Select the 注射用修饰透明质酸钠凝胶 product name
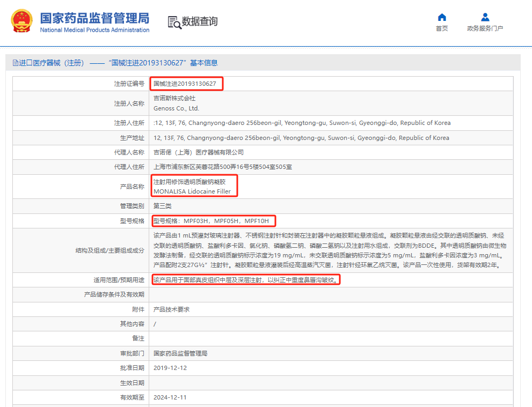 [190, 182]
